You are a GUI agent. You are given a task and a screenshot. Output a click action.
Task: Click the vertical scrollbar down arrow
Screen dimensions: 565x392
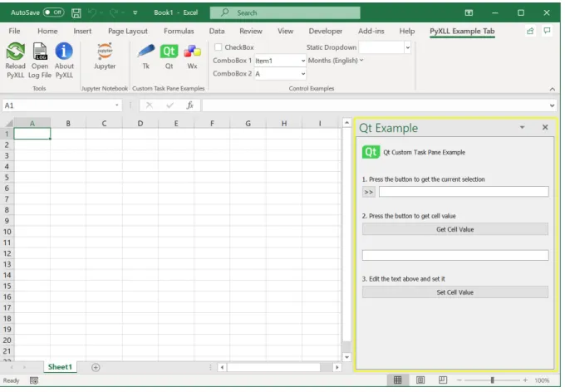point(346,357)
